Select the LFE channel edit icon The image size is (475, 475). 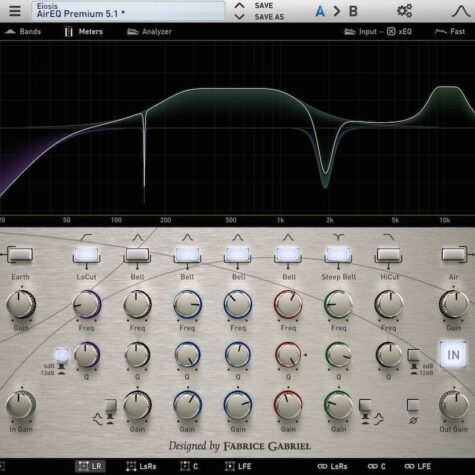point(230,466)
